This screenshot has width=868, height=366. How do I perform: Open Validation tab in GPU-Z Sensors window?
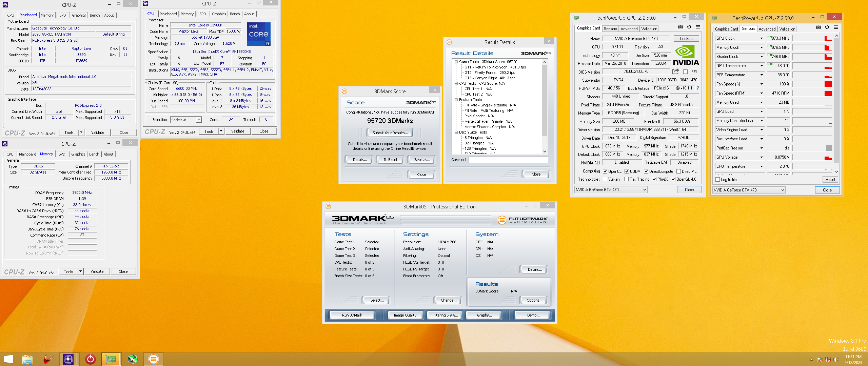click(787, 29)
